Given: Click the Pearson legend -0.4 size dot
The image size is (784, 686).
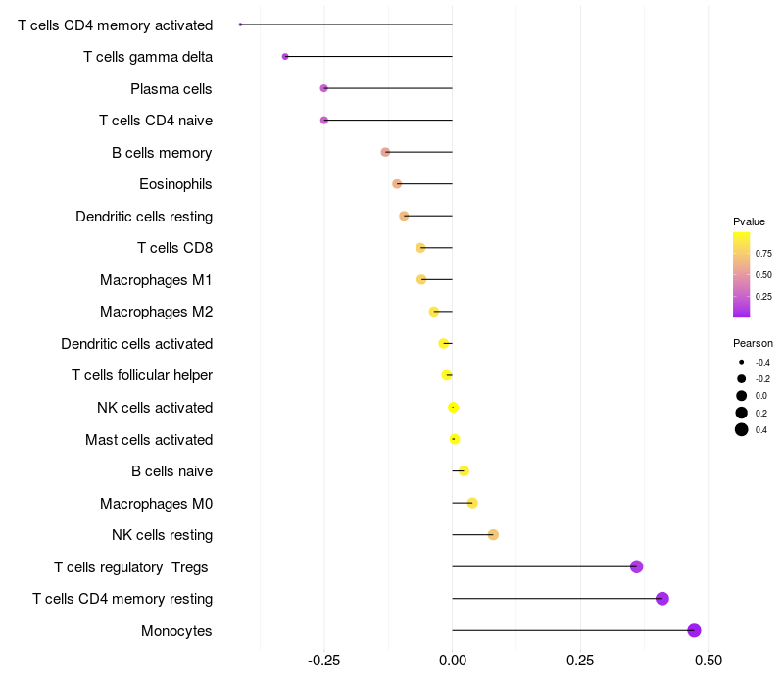Looking at the screenshot, I should click(742, 362).
